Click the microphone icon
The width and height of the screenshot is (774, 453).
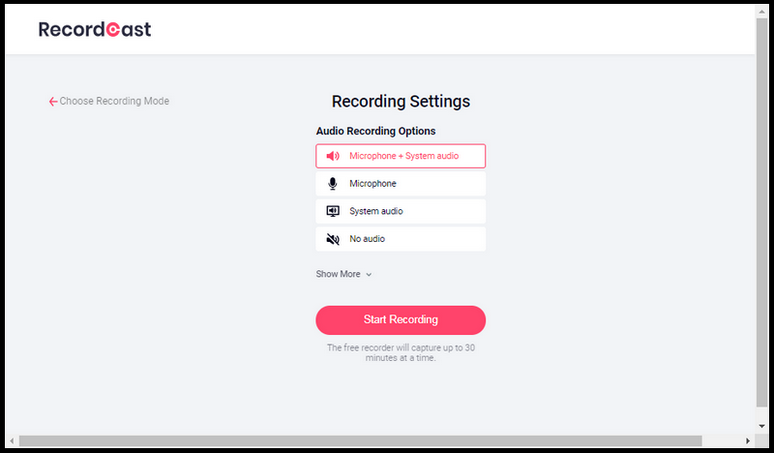333,184
